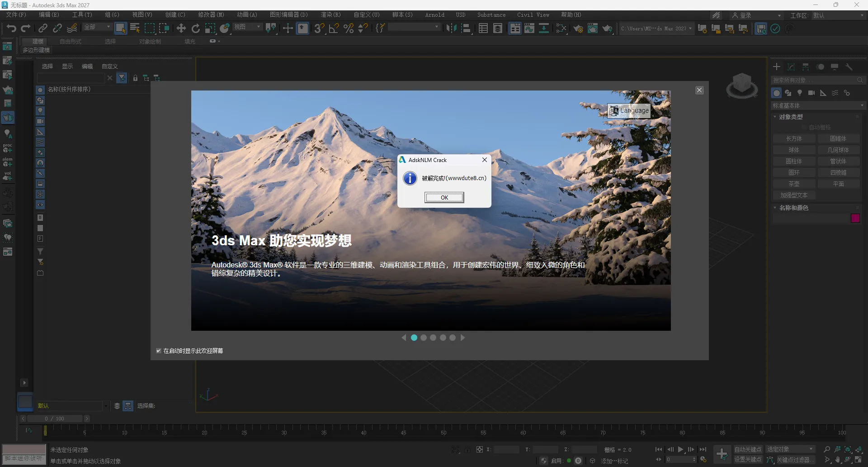Open the reference coordinate 视图 dropdown
This screenshot has height=467, width=868.
coord(248,27)
